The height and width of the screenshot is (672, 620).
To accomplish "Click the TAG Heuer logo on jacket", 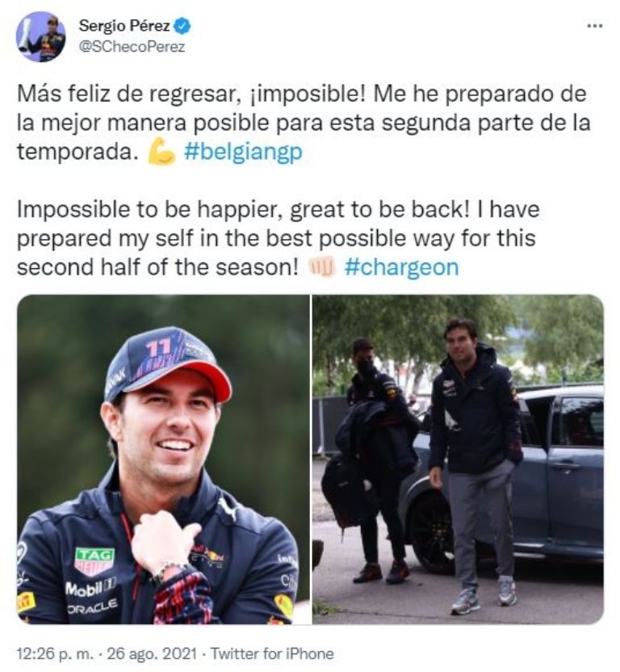I will click(x=94, y=561).
